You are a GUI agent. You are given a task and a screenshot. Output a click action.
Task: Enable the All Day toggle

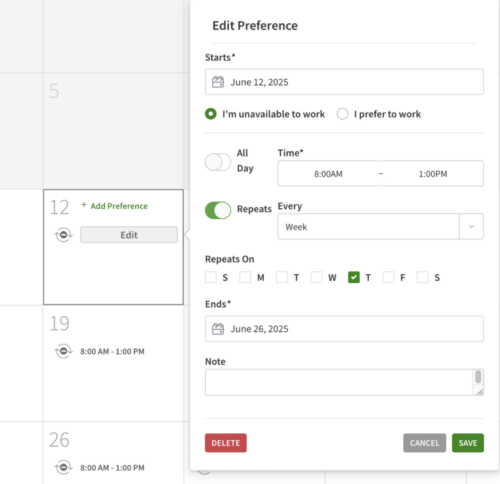[x=218, y=162]
